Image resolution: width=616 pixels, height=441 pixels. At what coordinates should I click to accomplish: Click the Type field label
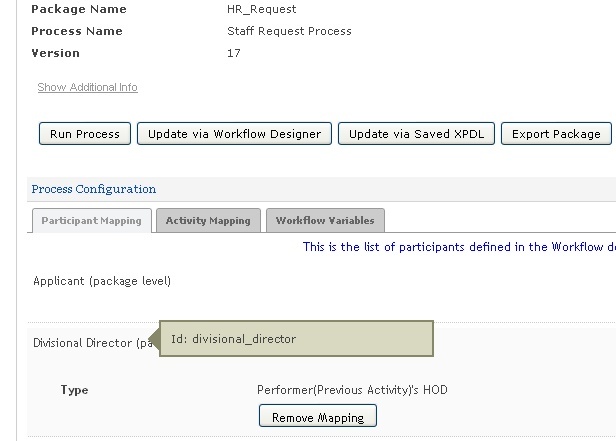click(74, 390)
